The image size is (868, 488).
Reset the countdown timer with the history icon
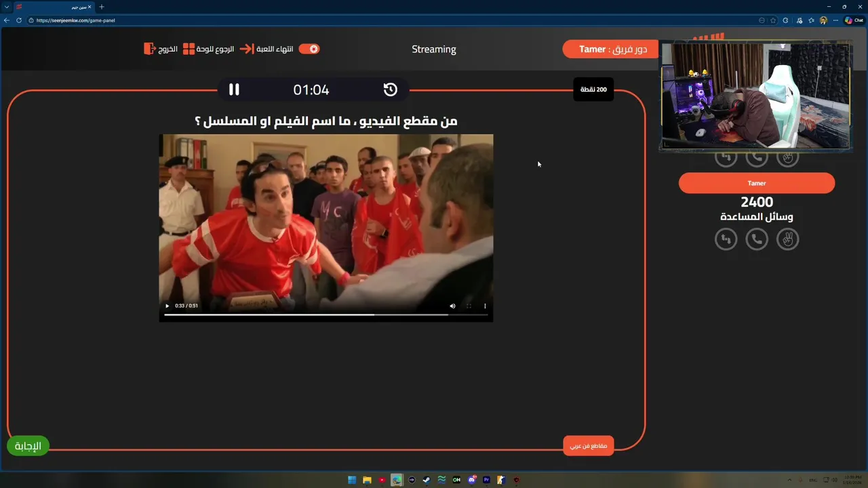pos(390,89)
